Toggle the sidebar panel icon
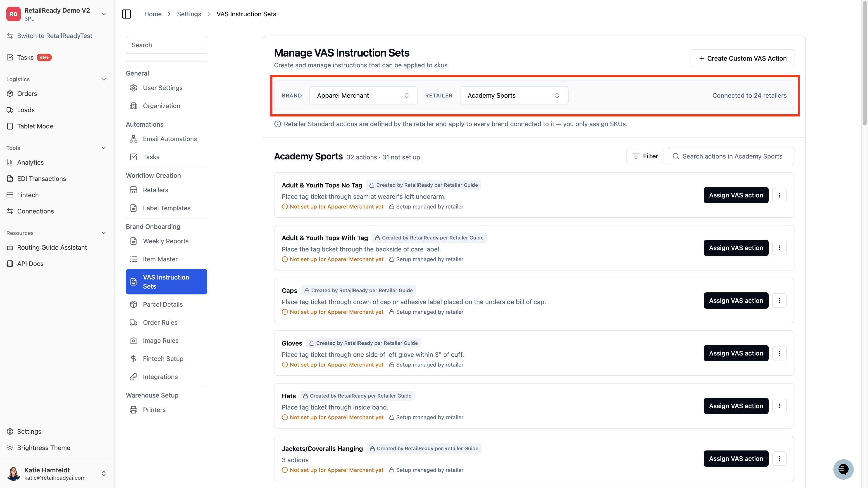 pos(127,14)
